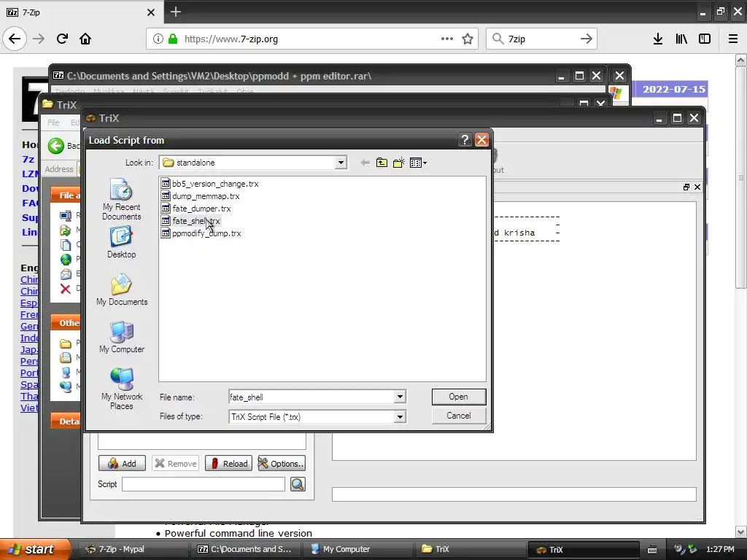Screen dimensions: 747x560
Task: Open My Documents in the places bar
Action: [x=122, y=289]
